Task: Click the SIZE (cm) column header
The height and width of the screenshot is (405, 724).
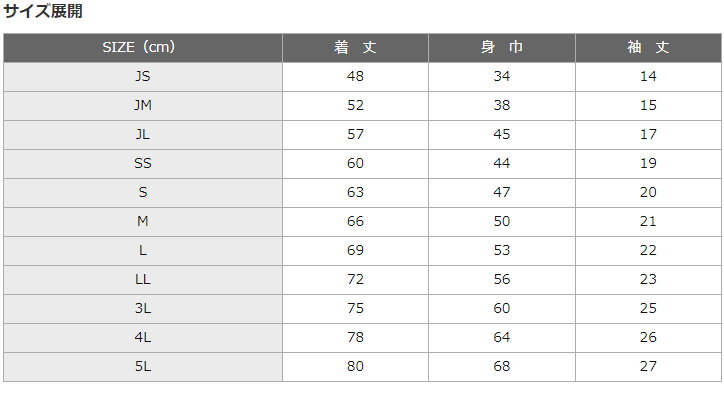Action: point(143,48)
